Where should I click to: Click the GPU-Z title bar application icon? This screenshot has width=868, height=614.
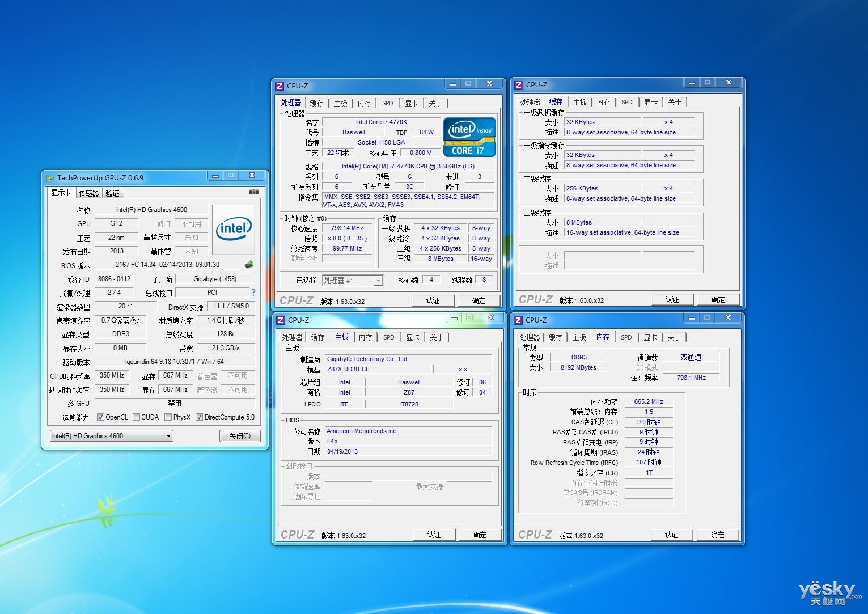click(x=51, y=177)
